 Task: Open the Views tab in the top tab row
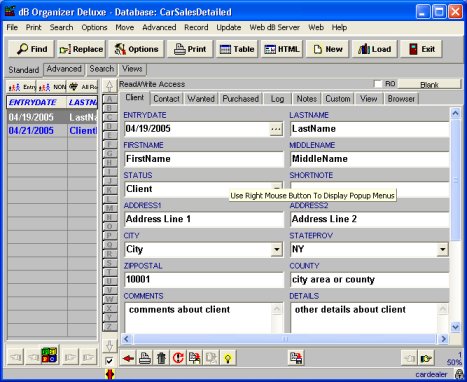click(132, 69)
